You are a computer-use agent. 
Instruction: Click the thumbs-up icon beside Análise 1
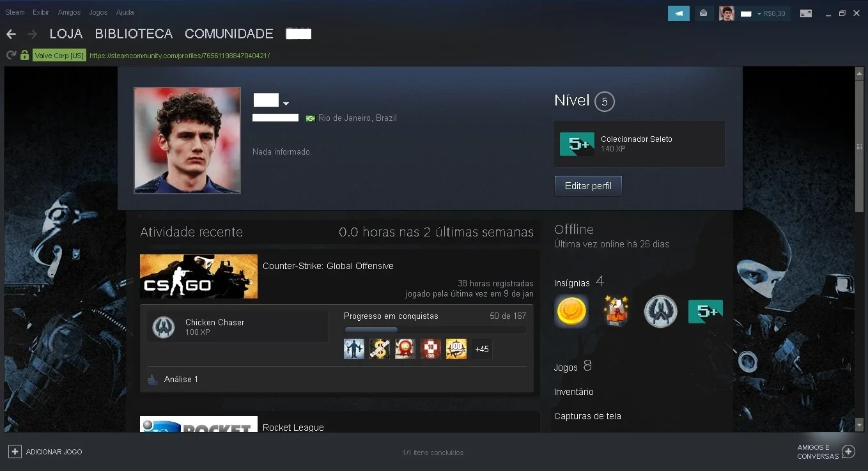click(x=152, y=380)
